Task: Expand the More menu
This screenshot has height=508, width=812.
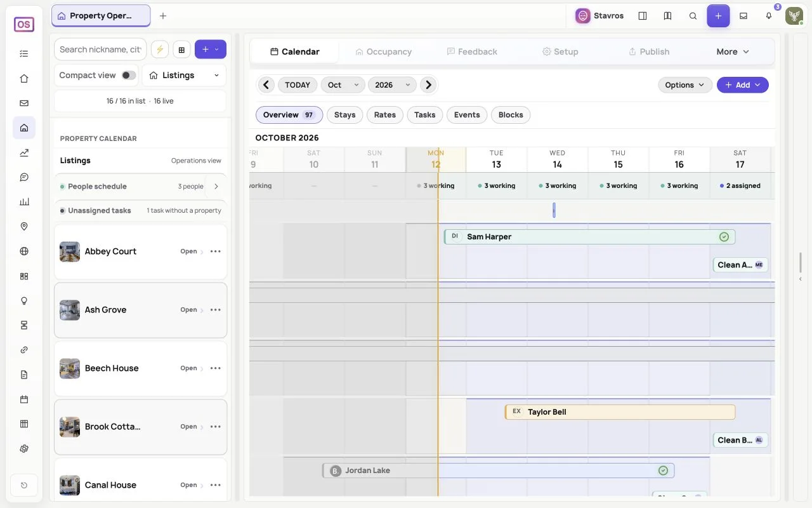Action: [x=733, y=51]
